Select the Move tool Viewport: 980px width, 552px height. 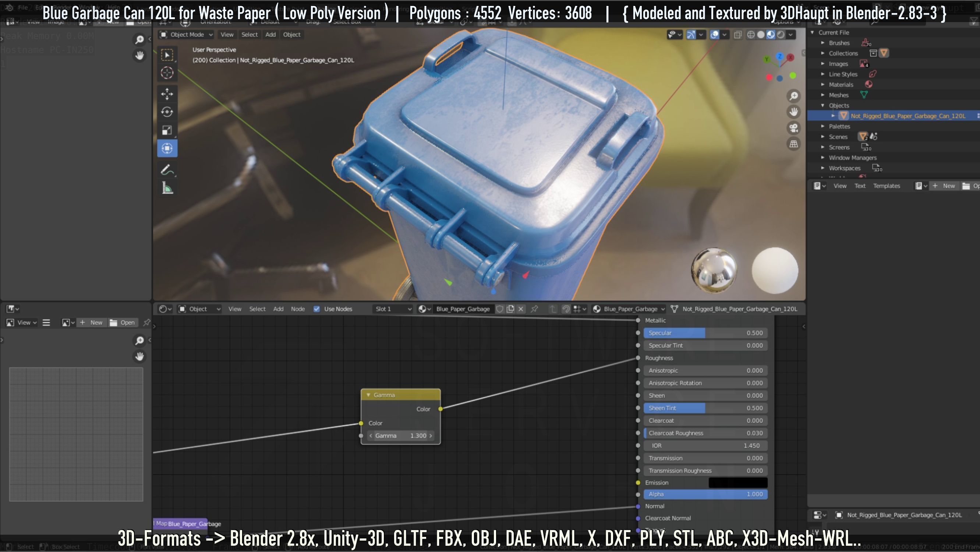[x=167, y=94]
